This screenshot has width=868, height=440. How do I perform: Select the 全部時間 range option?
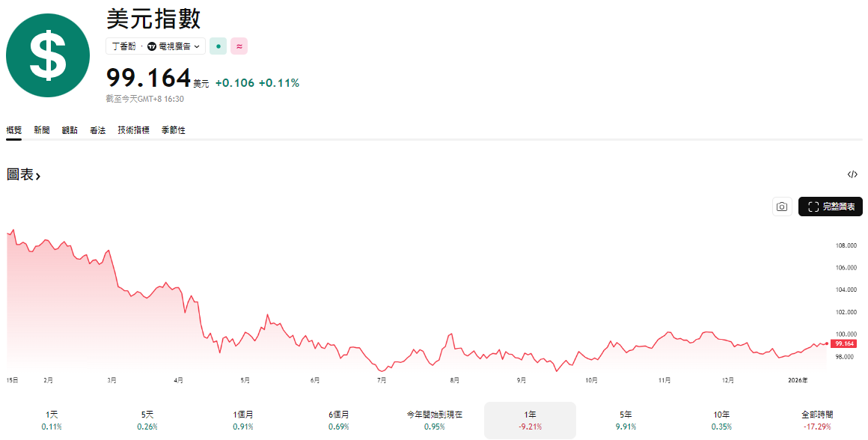tap(816, 420)
